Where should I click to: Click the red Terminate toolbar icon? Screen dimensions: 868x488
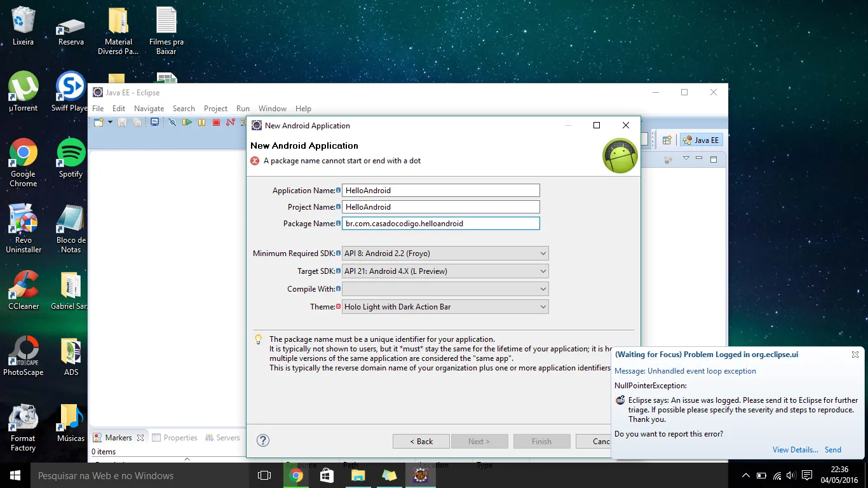216,122
